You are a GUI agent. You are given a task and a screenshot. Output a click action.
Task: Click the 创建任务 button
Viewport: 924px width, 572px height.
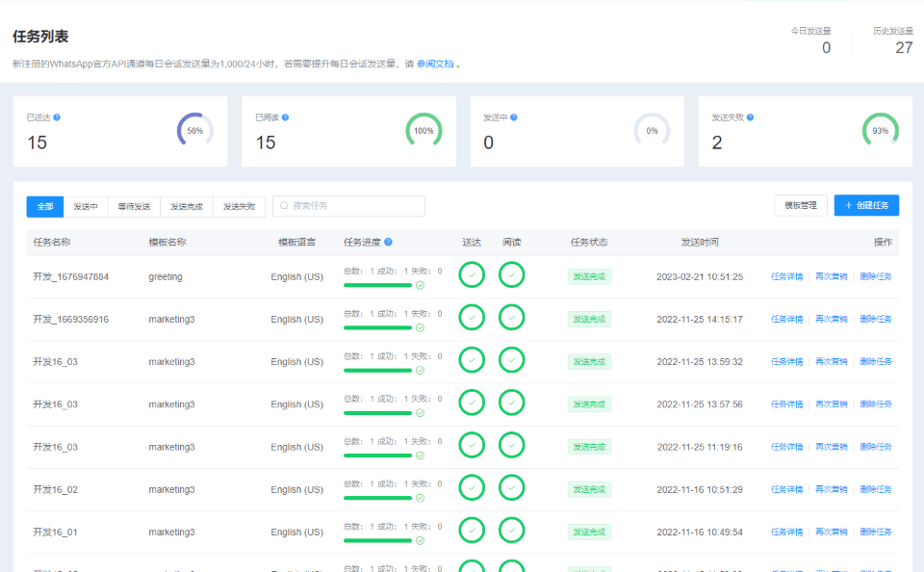tap(866, 205)
